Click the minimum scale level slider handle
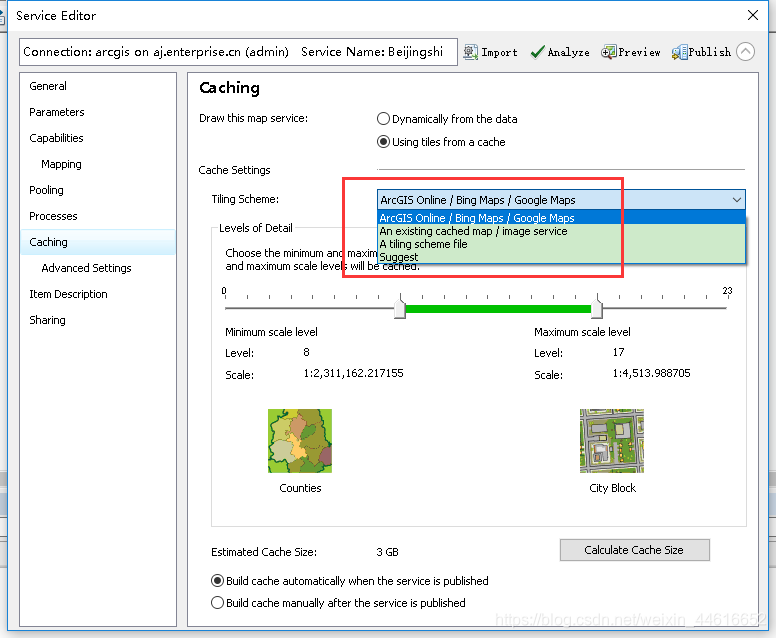 tap(400, 308)
